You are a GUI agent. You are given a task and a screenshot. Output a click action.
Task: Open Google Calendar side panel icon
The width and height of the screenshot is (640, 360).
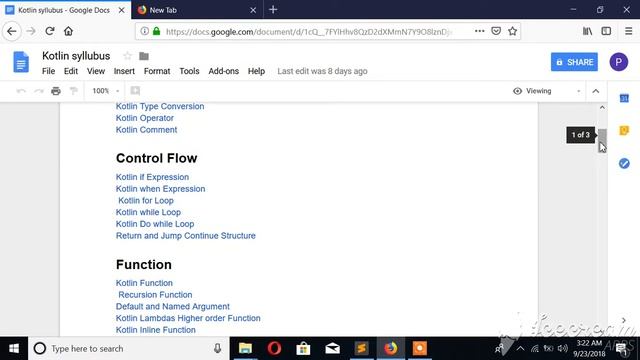click(x=624, y=98)
